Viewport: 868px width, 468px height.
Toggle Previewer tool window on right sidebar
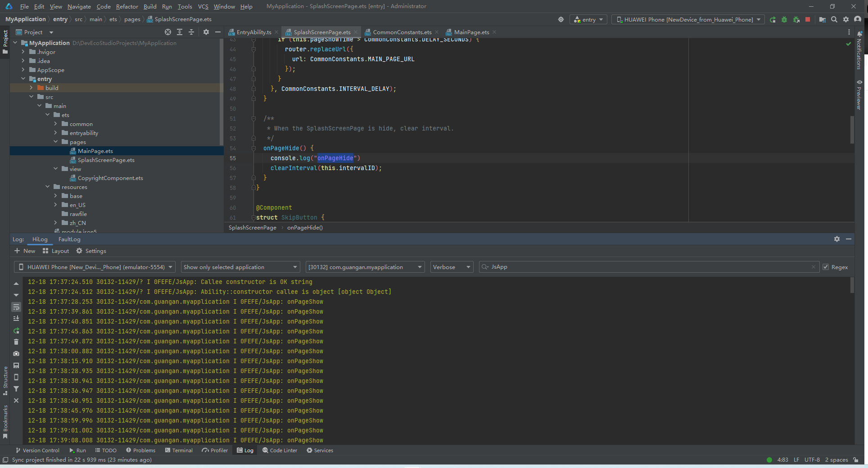[x=859, y=94]
